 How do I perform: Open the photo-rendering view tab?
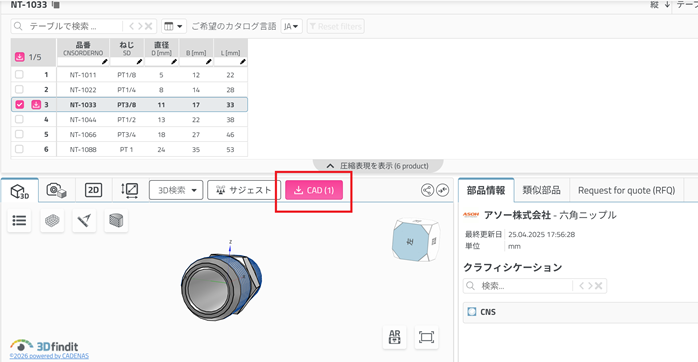[57, 191]
